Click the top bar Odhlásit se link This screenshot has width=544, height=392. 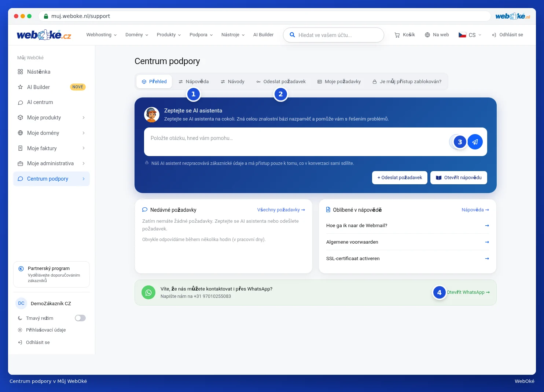[507, 35]
